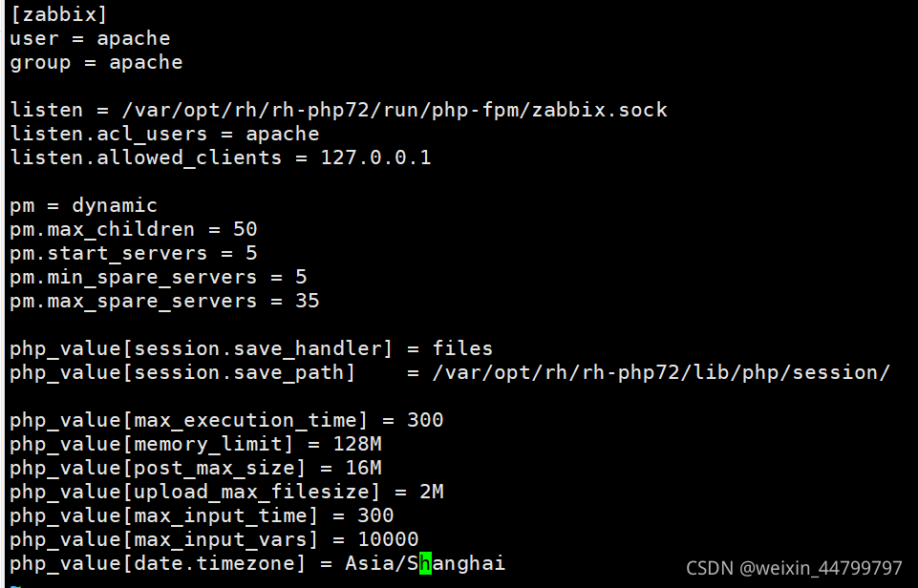This screenshot has width=918, height=588.
Task: Click the session.save_path directory value
Action: [x=661, y=372]
